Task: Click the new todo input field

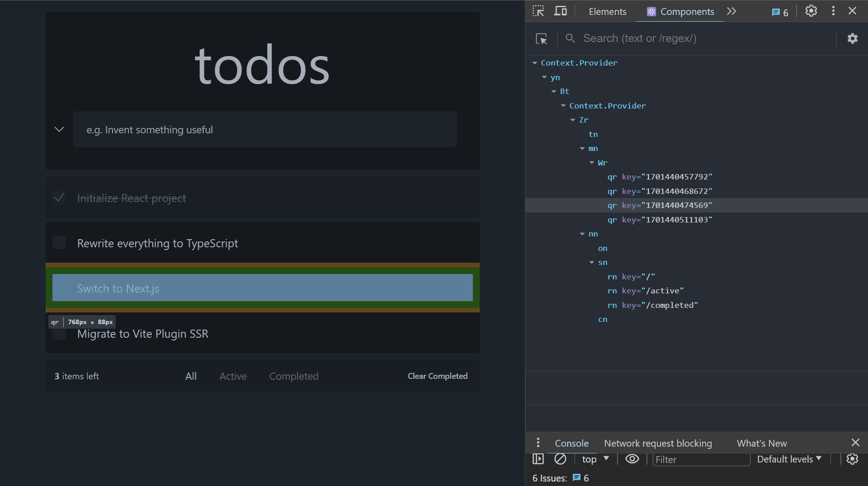Action: 264,130
